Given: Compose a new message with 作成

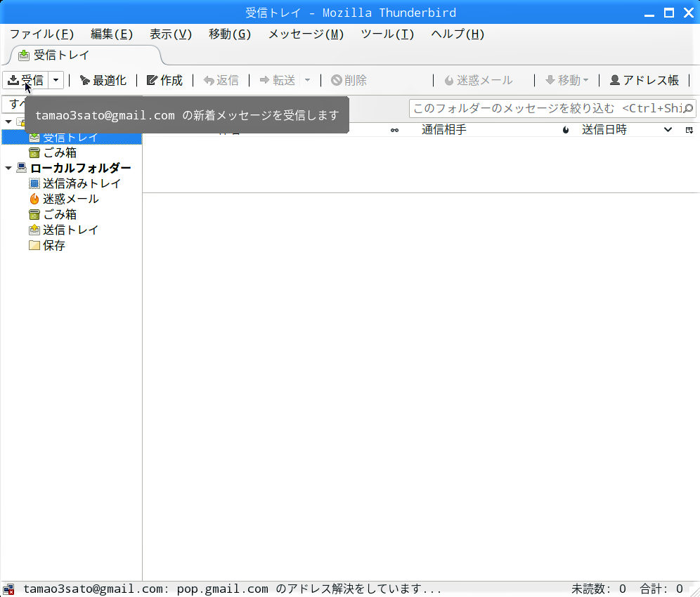Looking at the screenshot, I should (x=164, y=80).
